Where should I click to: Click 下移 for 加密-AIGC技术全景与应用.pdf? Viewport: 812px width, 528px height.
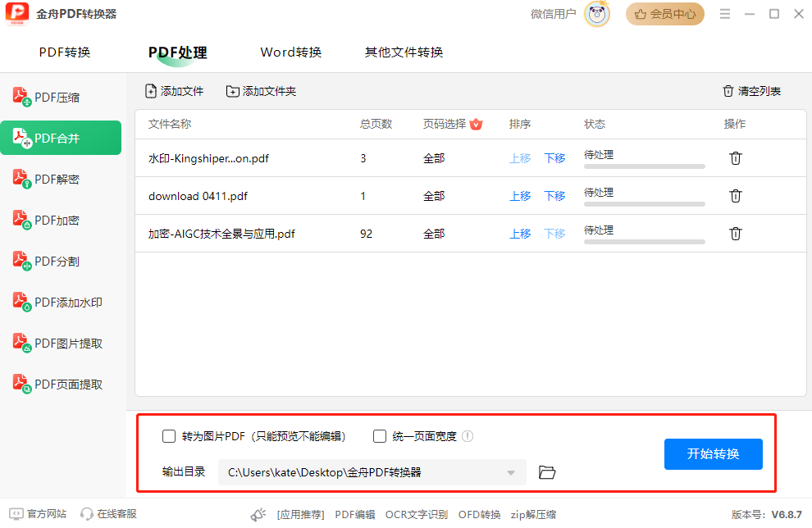click(x=554, y=234)
